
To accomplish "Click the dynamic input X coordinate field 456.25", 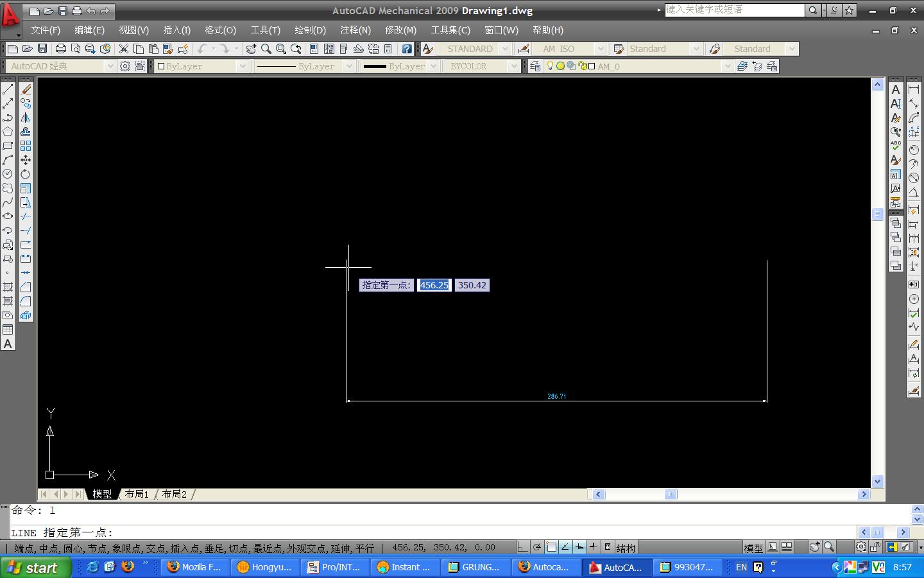I will click(434, 285).
